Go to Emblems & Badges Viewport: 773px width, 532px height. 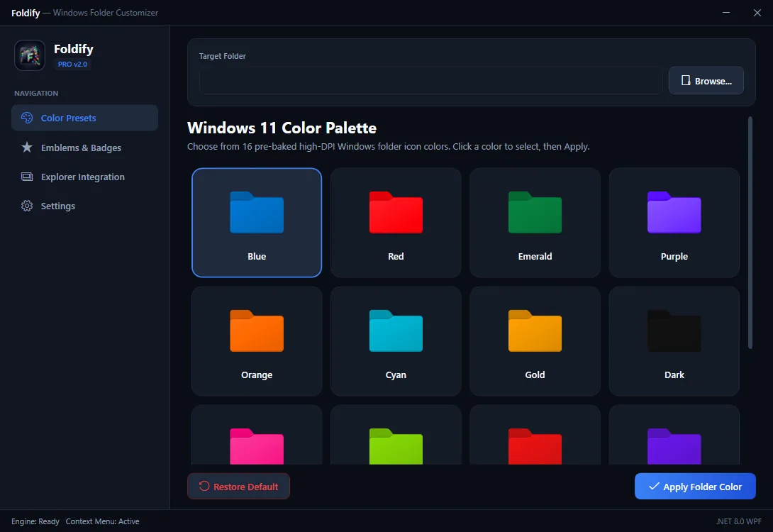pyautogui.click(x=85, y=148)
